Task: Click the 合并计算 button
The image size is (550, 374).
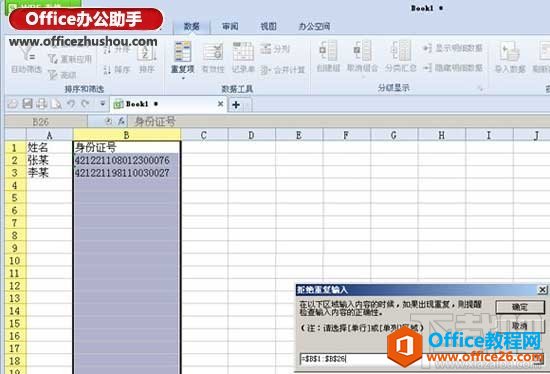Action: click(x=283, y=70)
